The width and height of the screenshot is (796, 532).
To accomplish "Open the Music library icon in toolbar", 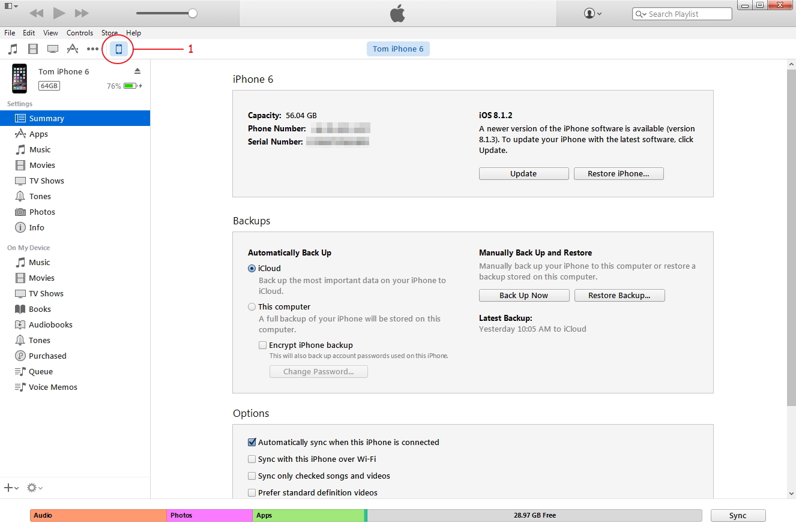I will tap(13, 49).
